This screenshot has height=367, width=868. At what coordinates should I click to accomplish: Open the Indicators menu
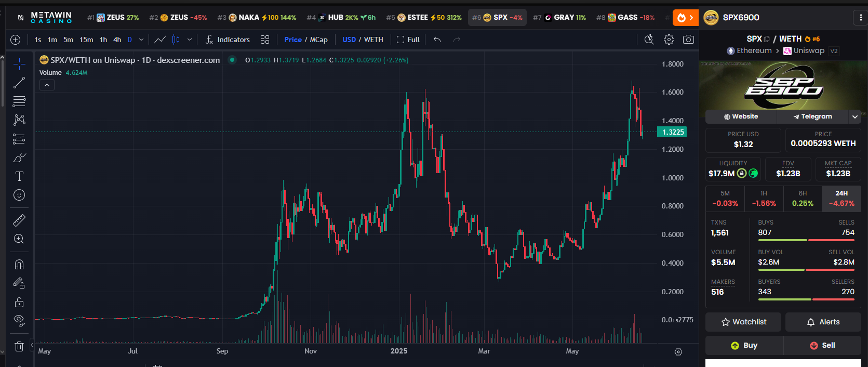[x=228, y=40]
